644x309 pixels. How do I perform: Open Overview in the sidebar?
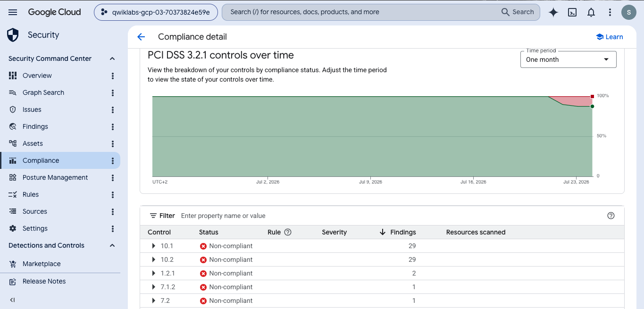click(37, 75)
